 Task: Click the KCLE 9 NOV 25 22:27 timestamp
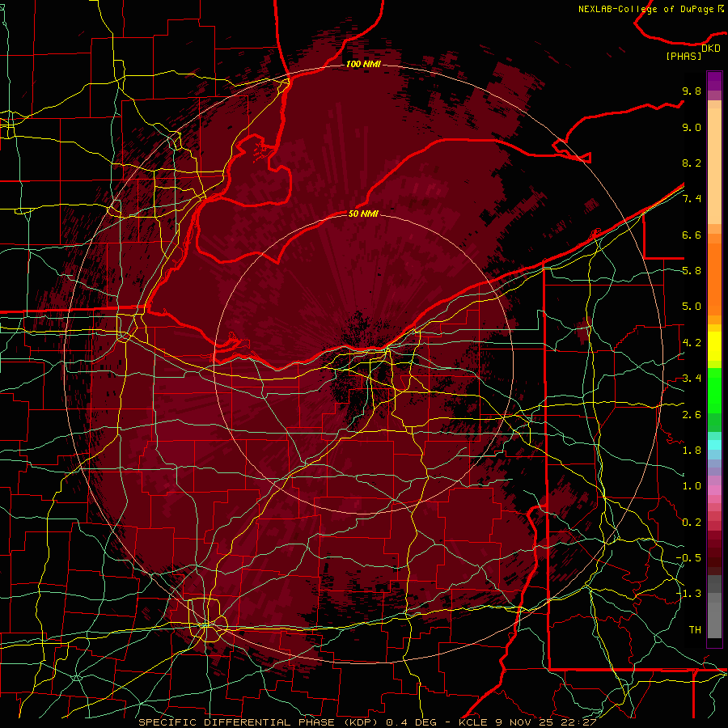coord(527,722)
